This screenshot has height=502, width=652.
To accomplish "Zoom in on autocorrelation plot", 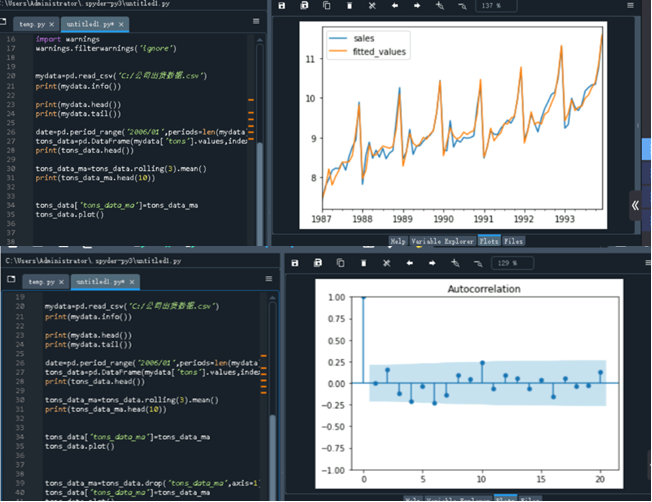I will click(455, 263).
